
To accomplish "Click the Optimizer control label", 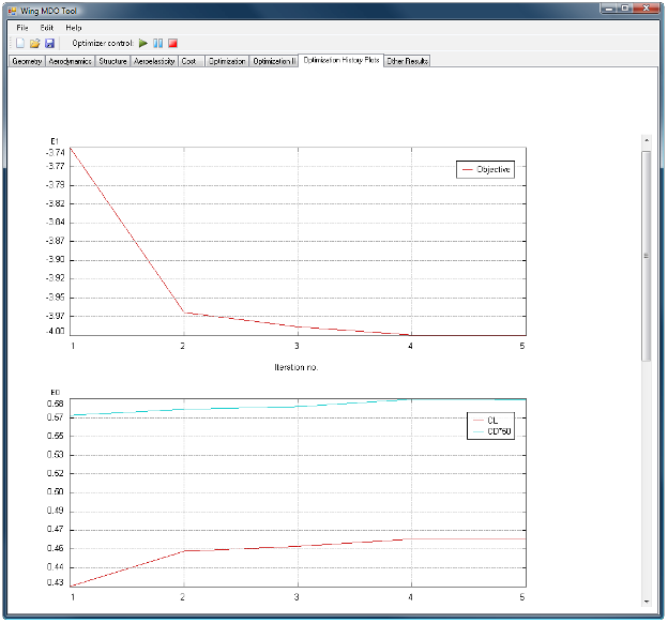I will [x=103, y=43].
